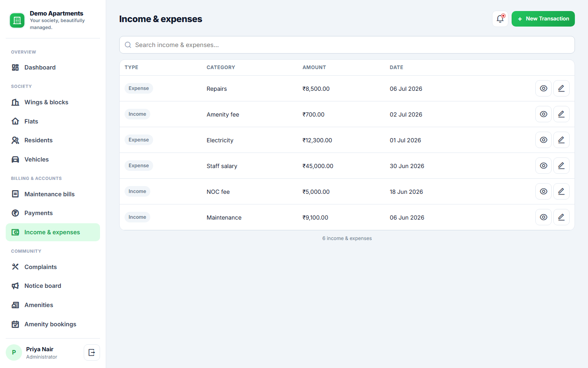Viewport: 588px width, 368px height.
Task: Open the Residents page
Action: [53, 140]
